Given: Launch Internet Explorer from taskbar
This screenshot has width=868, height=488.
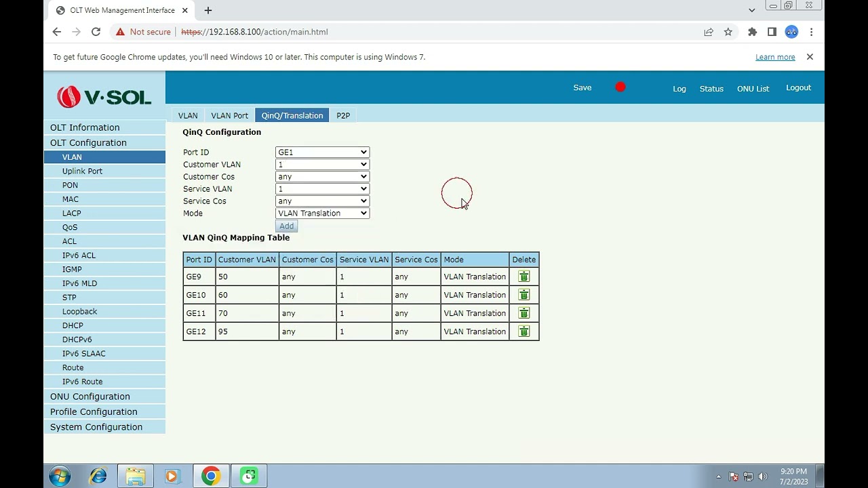Looking at the screenshot, I should click(98, 476).
